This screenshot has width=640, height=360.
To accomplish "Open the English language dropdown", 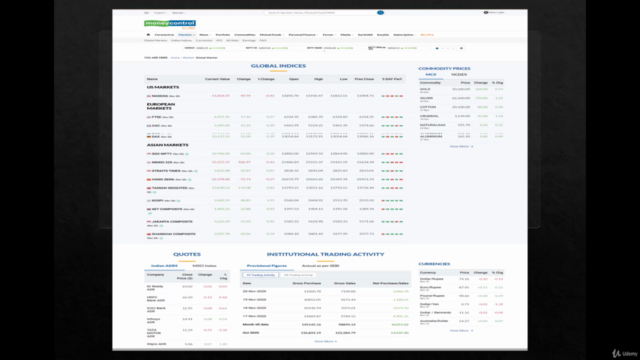I will (160, 13).
